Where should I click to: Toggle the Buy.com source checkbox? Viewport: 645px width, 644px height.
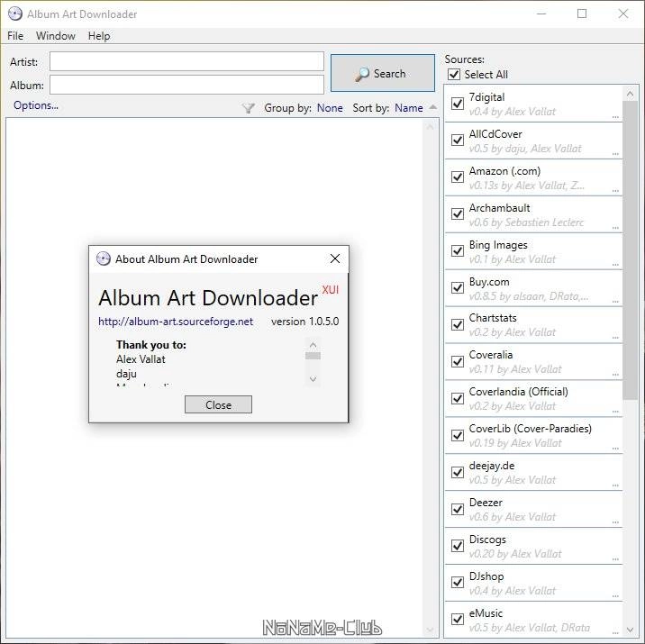[x=458, y=287]
